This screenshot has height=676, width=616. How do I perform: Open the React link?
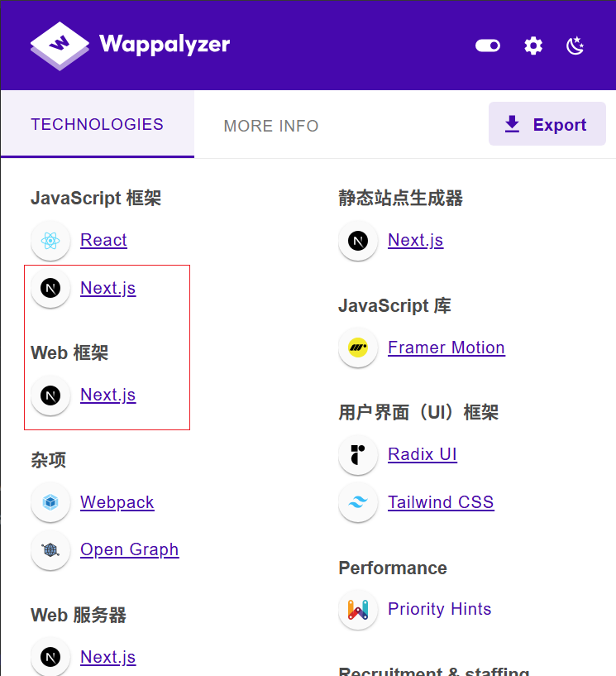pos(103,240)
